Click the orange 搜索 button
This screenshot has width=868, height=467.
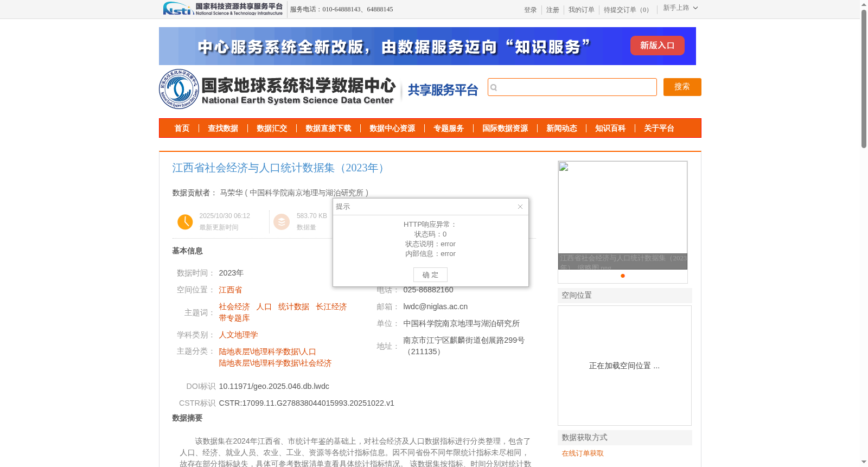click(682, 87)
